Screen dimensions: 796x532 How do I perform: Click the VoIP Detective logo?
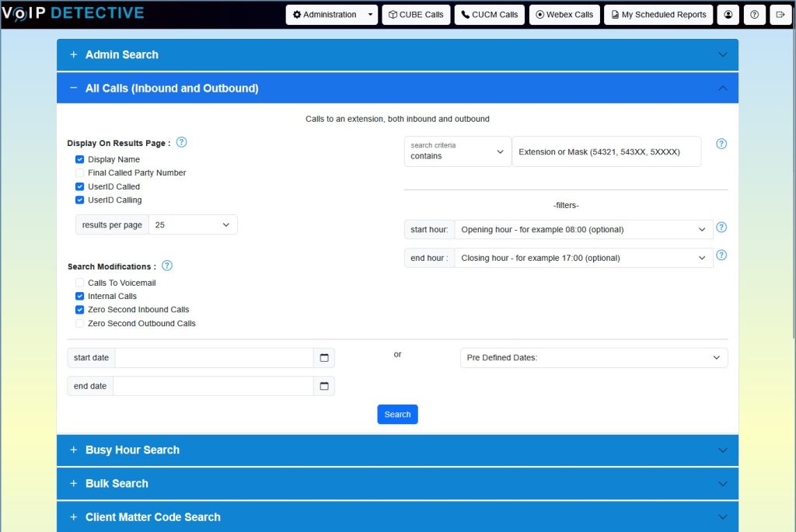72,13
